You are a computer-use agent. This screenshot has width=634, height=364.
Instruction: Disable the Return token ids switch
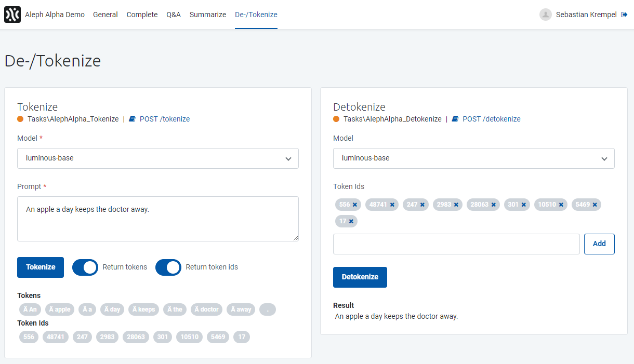[x=168, y=267]
